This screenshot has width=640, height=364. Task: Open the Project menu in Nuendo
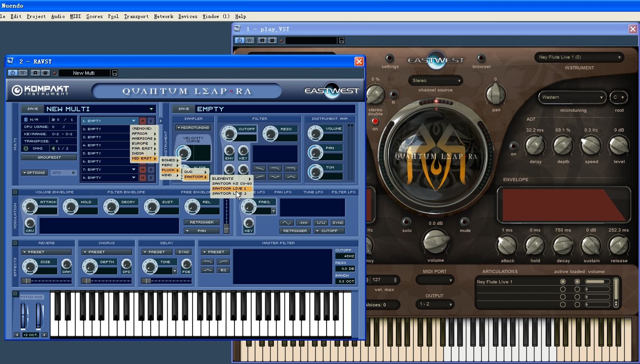36,16
